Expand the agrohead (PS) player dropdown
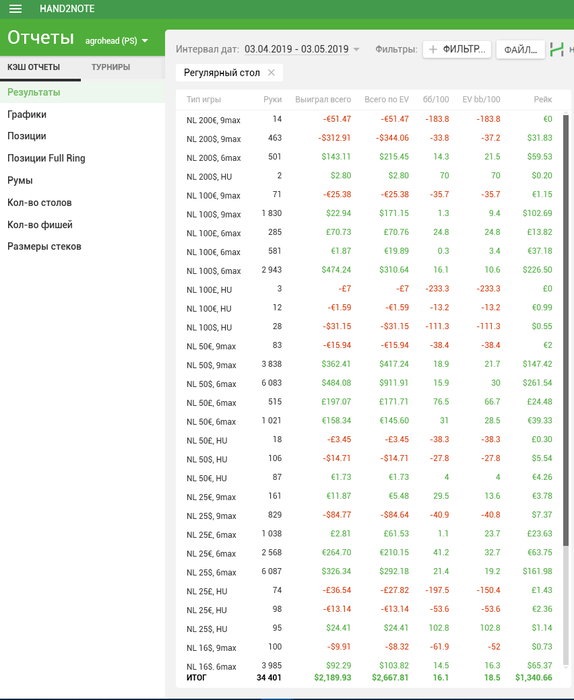Screen dimensions: 574x700 (145, 41)
